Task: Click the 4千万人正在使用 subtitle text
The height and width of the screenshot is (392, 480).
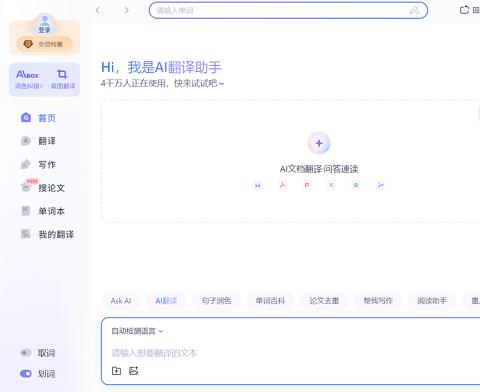Action: [x=162, y=83]
